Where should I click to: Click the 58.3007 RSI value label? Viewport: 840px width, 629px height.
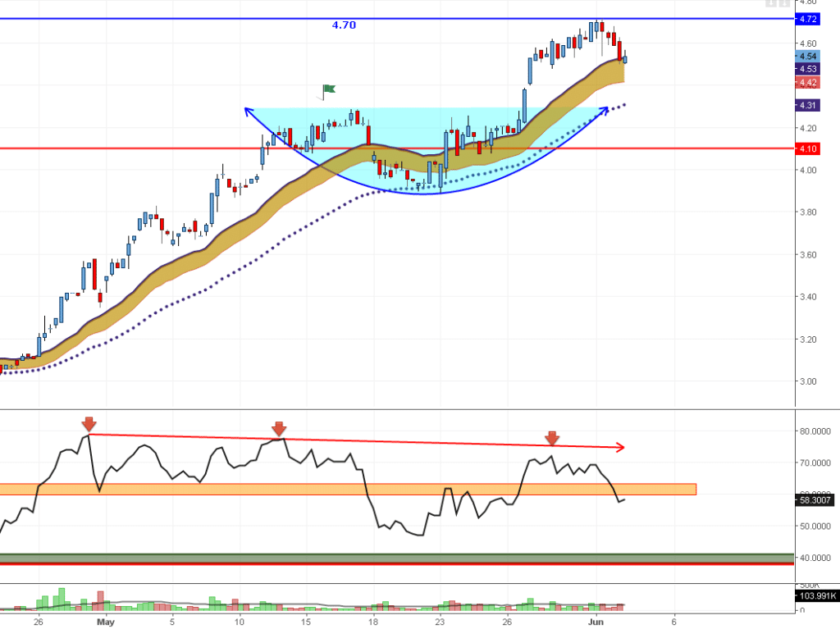tap(815, 500)
